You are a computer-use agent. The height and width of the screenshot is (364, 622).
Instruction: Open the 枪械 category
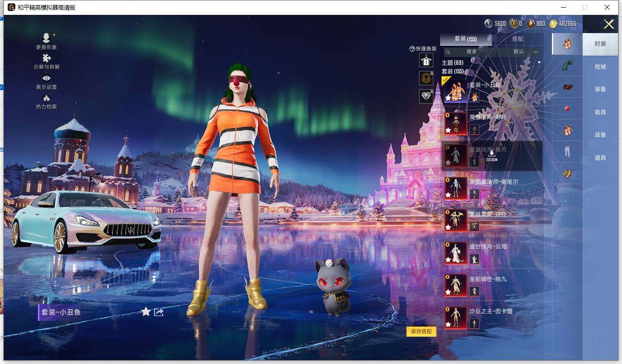(600, 67)
